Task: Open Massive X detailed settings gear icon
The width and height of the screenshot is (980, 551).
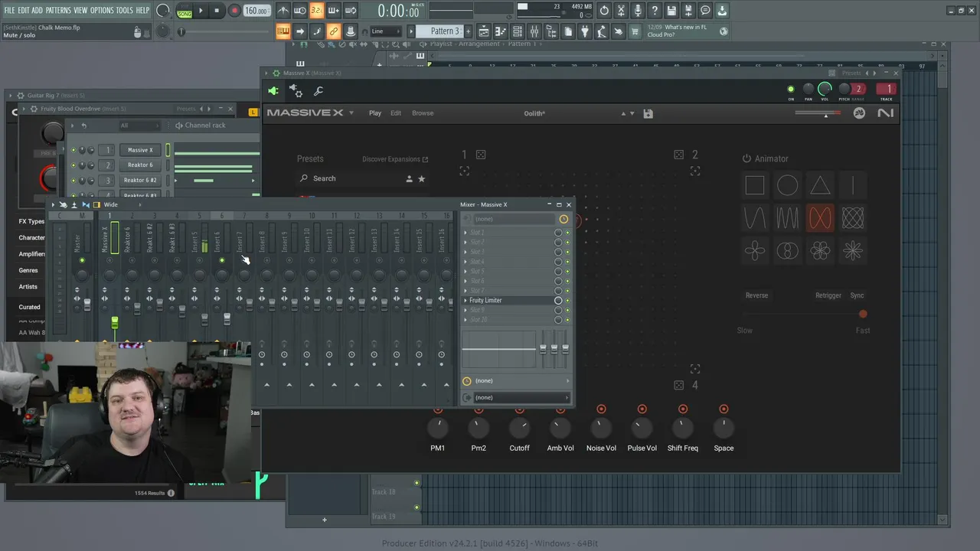Action: pos(296,91)
